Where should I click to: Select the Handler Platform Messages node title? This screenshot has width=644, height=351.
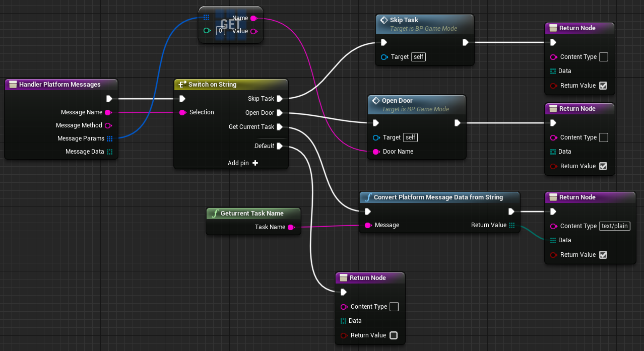59,85
